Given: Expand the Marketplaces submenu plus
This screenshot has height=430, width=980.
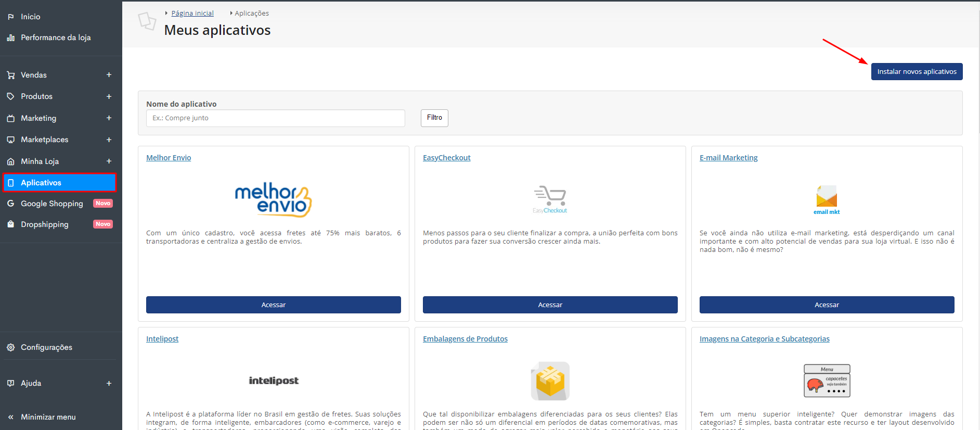Looking at the screenshot, I should click(109, 140).
